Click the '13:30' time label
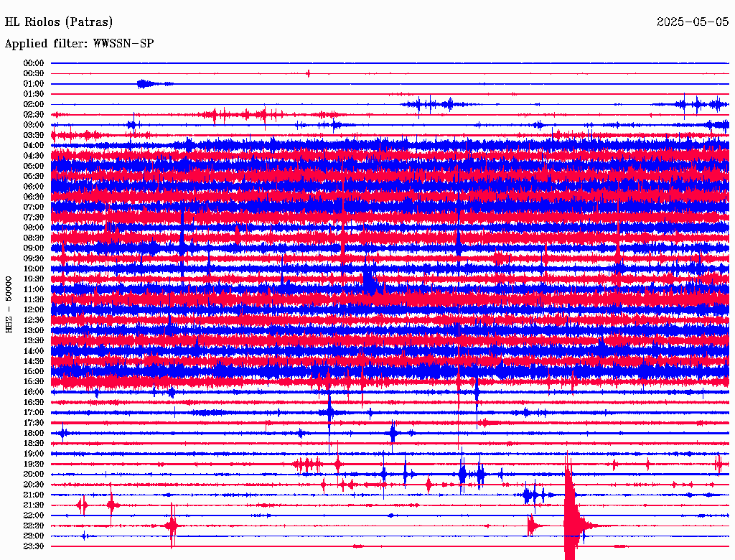The image size is (735, 560). (34, 341)
